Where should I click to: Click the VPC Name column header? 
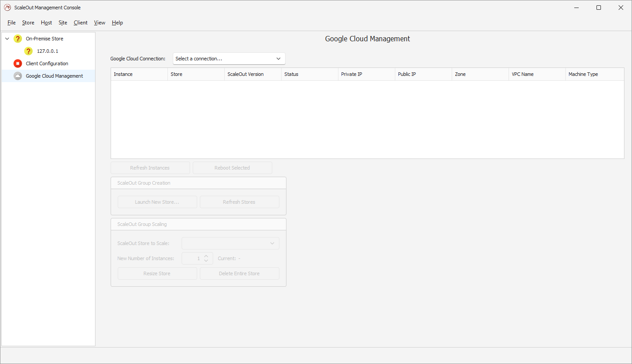pyautogui.click(x=537, y=74)
